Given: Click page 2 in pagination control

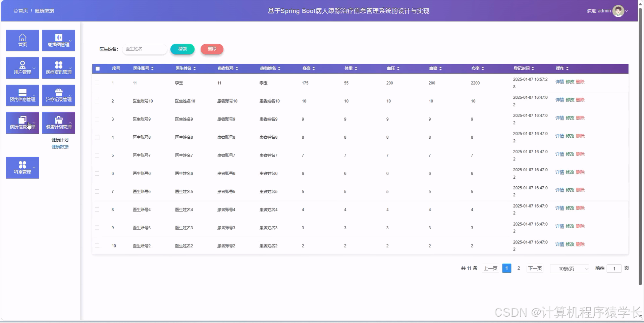Looking at the screenshot, I should click(x=519, y=268).
